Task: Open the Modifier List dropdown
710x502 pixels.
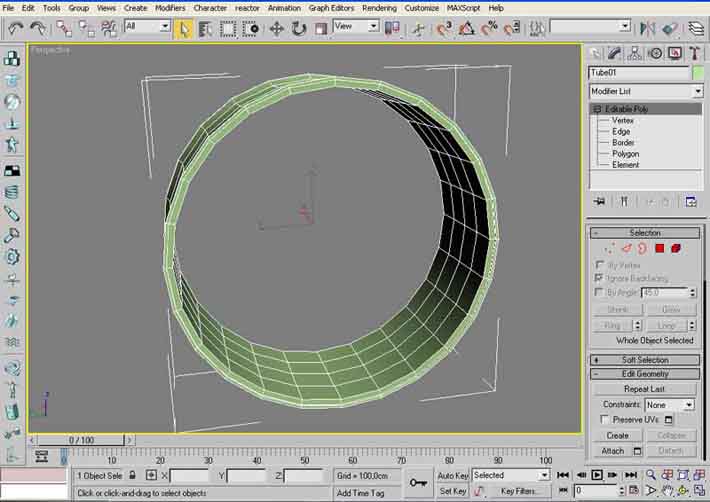Action: [x=644, y=91]
